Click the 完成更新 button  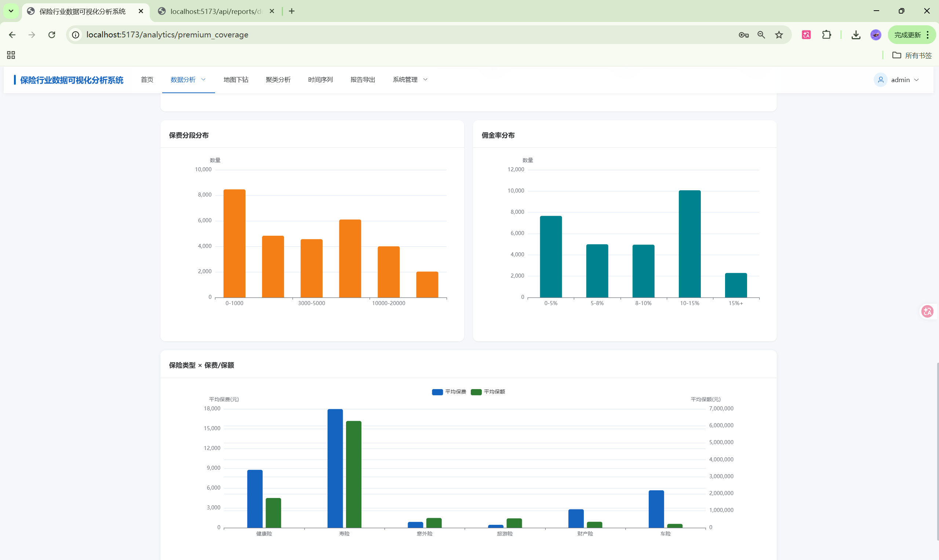pyautogui.click(x=907, y=35)
